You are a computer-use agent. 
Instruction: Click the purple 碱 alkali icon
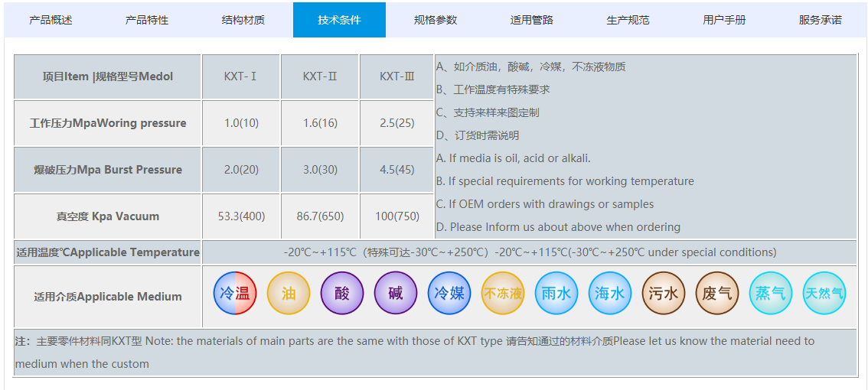[x=396, y=293]
